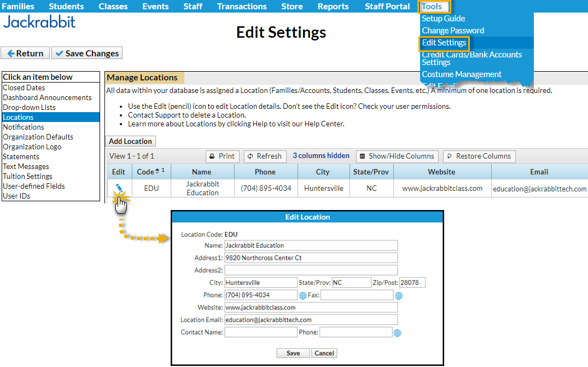Viewport: 588px width, 367px height.
Task: Open the Families menu
Action: click(x=18, y=7)
